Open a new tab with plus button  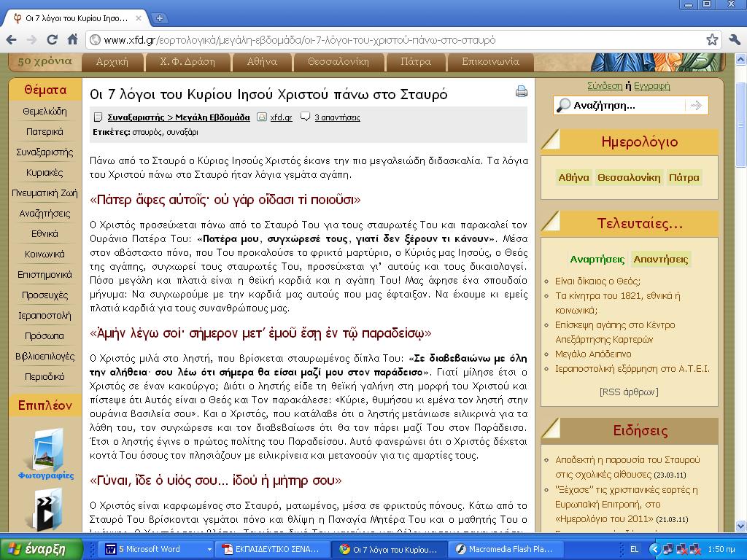tap(160, 18)
